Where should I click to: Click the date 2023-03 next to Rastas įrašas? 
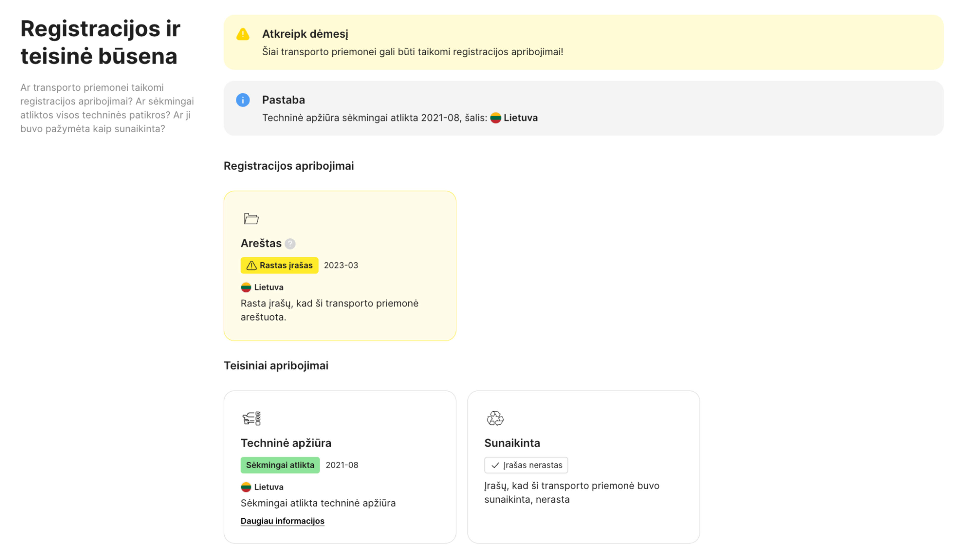341,265
